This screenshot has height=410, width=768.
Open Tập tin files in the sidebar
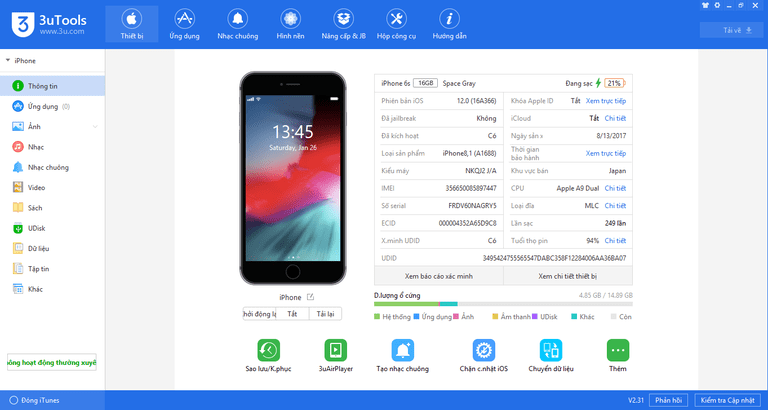52,269
